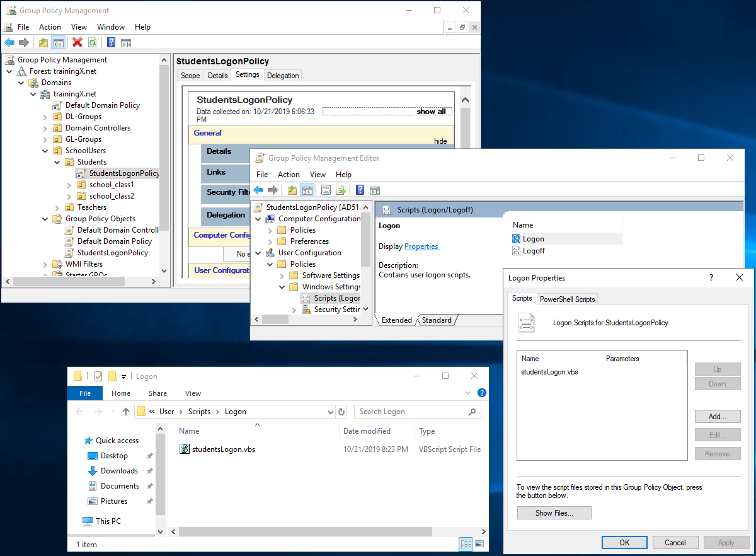This screenshot has width=756, height=556.
Task: Expand the DL-Groups tree node
Action: 45,117
